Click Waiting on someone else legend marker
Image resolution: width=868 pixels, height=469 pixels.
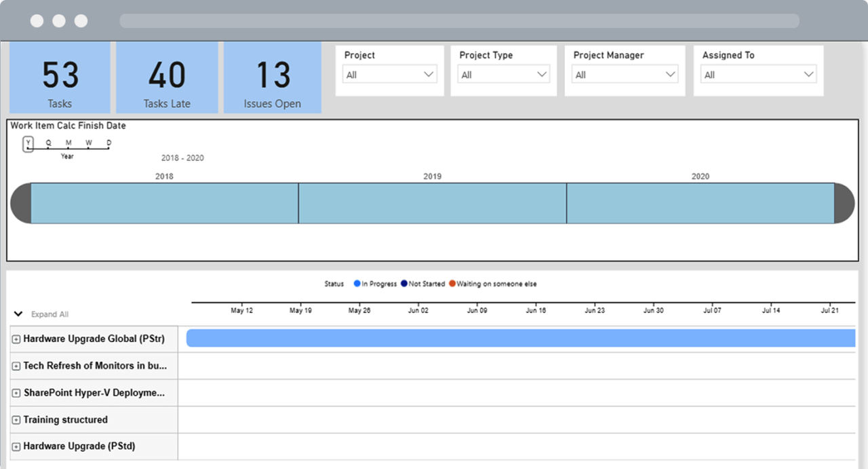[452, 284]
